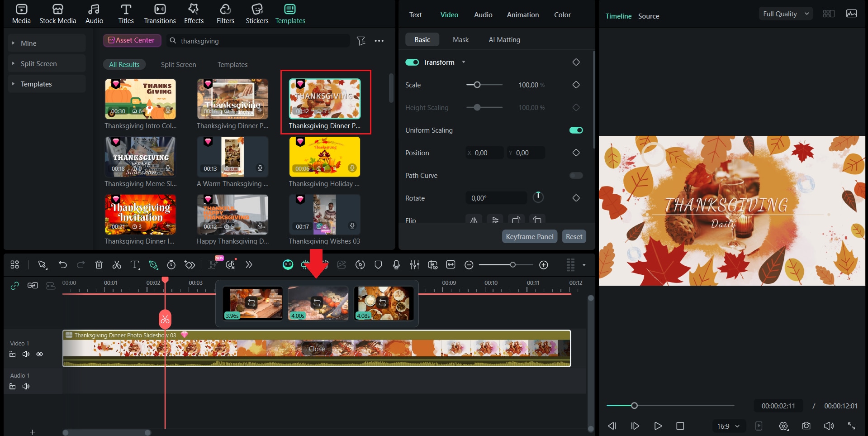Switch to the Animation tab
Viewport: 868px width, 436px height.
(x=522, y=14)
